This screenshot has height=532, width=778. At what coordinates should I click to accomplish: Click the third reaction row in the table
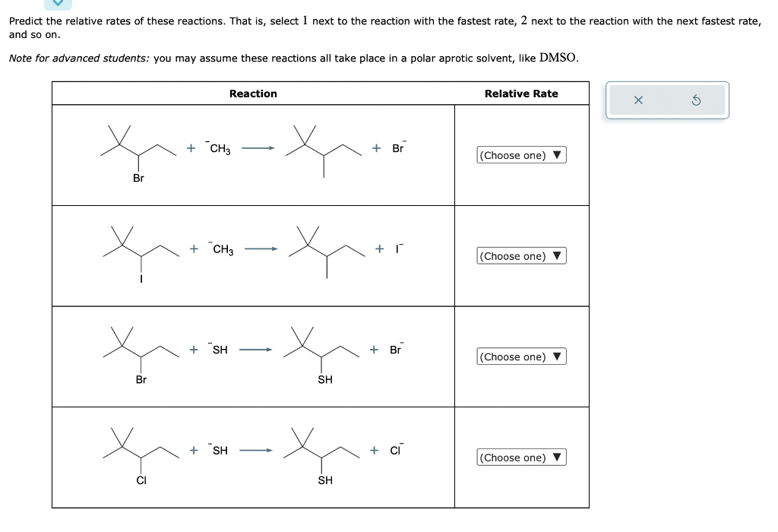253,356
